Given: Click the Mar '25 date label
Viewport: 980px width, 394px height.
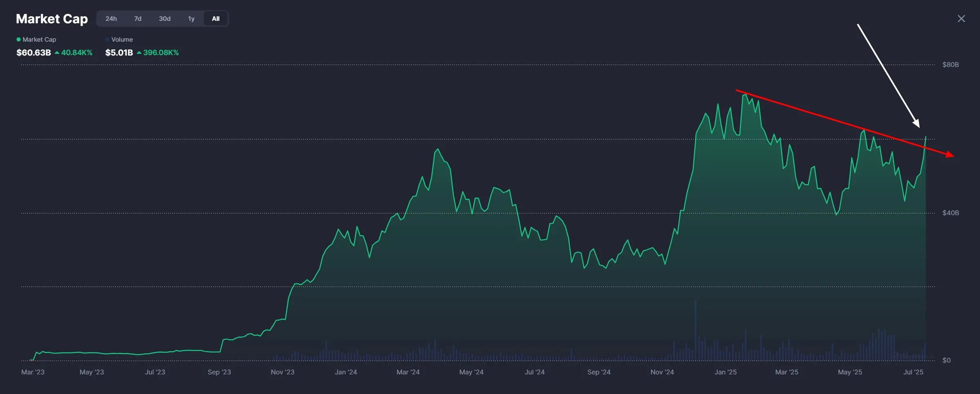Looking at the screenshot, I should pos(787,372).
